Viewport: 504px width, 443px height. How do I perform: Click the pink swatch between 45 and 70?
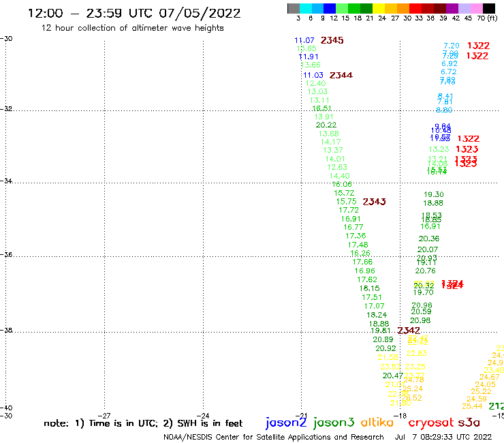(476, 8)
